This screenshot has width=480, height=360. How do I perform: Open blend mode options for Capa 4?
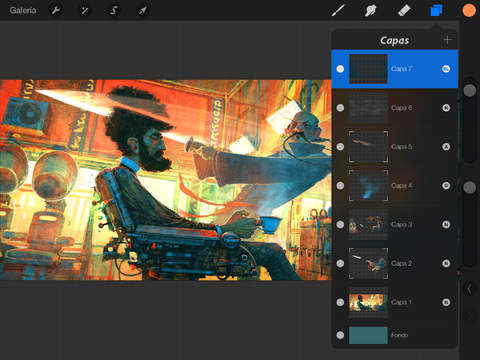[446, 186]
